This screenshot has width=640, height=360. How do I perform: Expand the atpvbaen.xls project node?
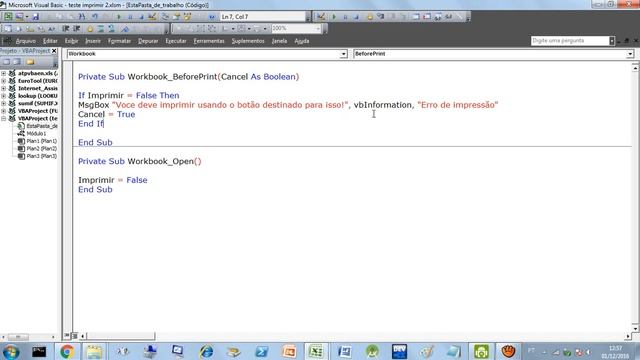(x=4, y=73)
